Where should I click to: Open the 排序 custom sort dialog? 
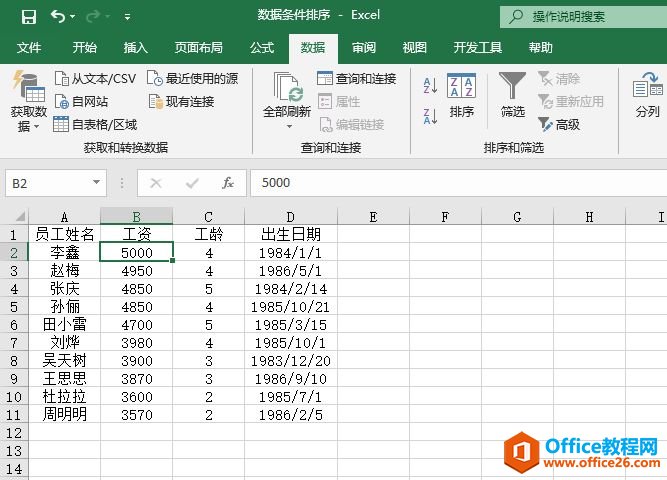(x=462, y=96)
